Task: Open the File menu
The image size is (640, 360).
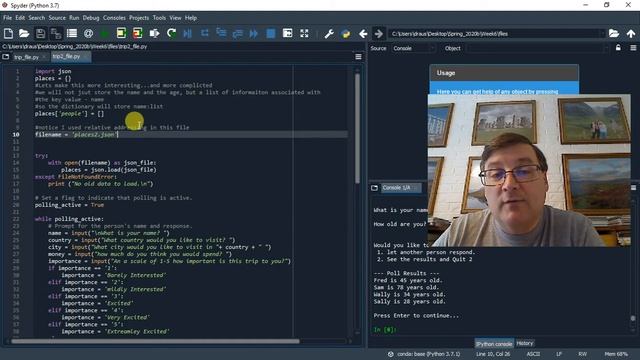Action: pos(7,18)
